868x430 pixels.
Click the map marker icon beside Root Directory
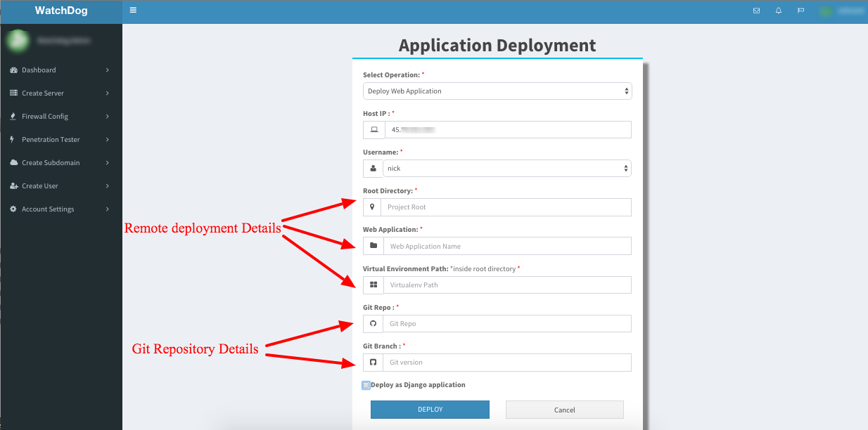pyautogui.click(x=372, y=207)
